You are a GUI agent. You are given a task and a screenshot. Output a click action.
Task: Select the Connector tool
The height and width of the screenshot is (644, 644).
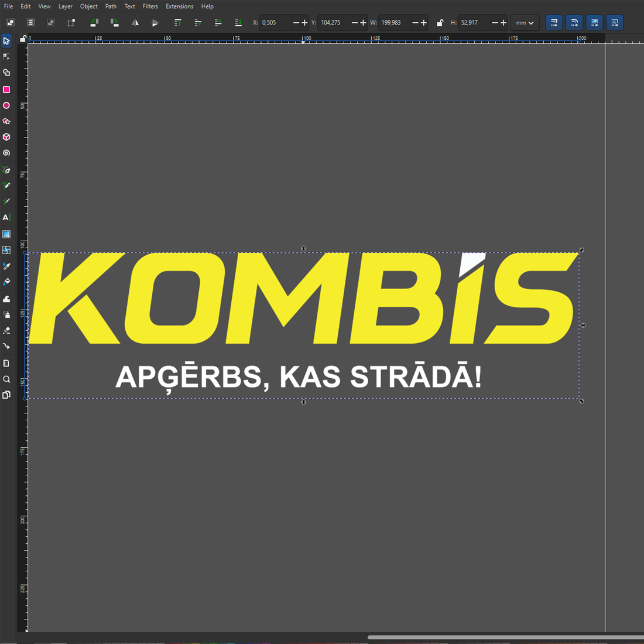[6, 346]
